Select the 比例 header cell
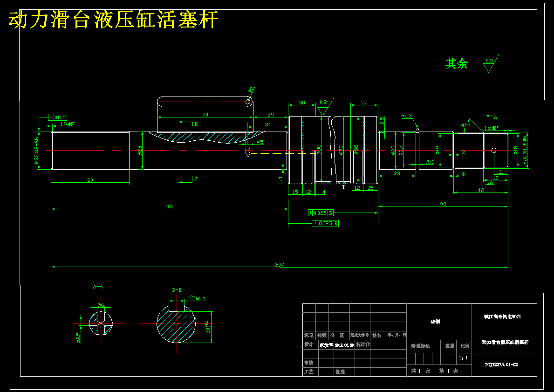The image size is (554, 392). 464,346
